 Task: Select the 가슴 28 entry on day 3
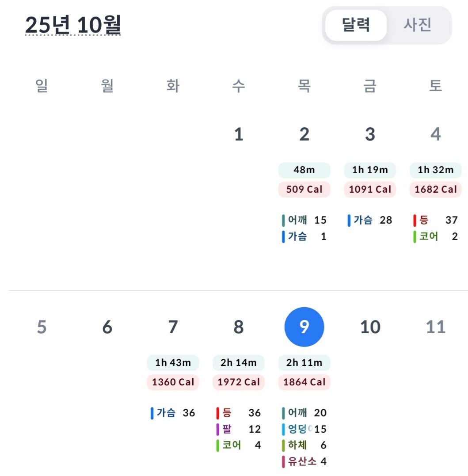point(370,220)
